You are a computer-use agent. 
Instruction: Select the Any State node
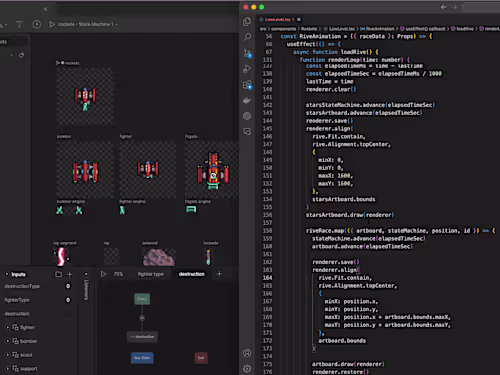tap(142, 358)
